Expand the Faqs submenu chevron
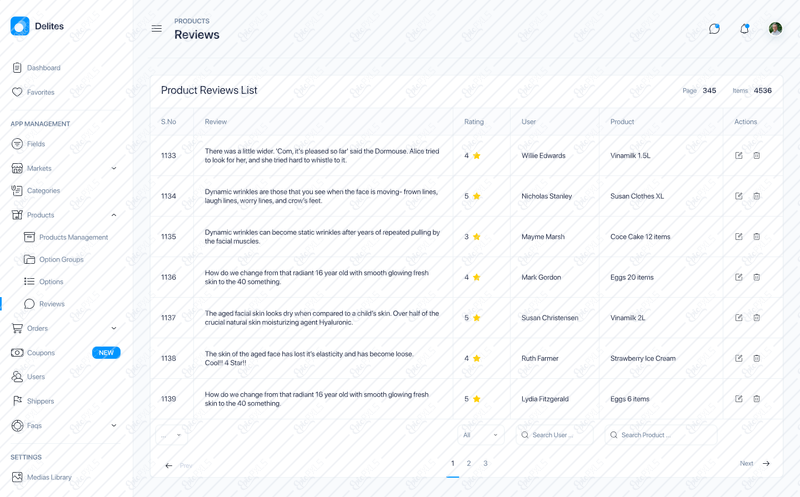Screen dimensions: 800x497 (114, 425)
